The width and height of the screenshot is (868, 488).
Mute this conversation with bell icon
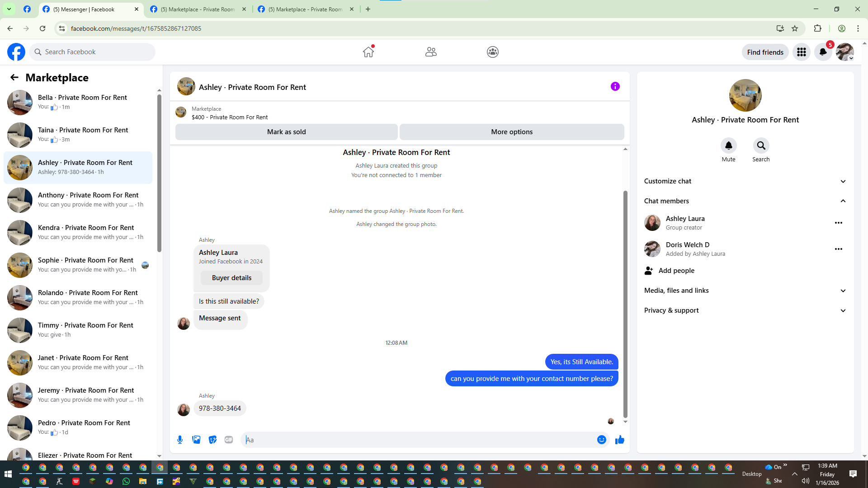click(x=728, y=145)
